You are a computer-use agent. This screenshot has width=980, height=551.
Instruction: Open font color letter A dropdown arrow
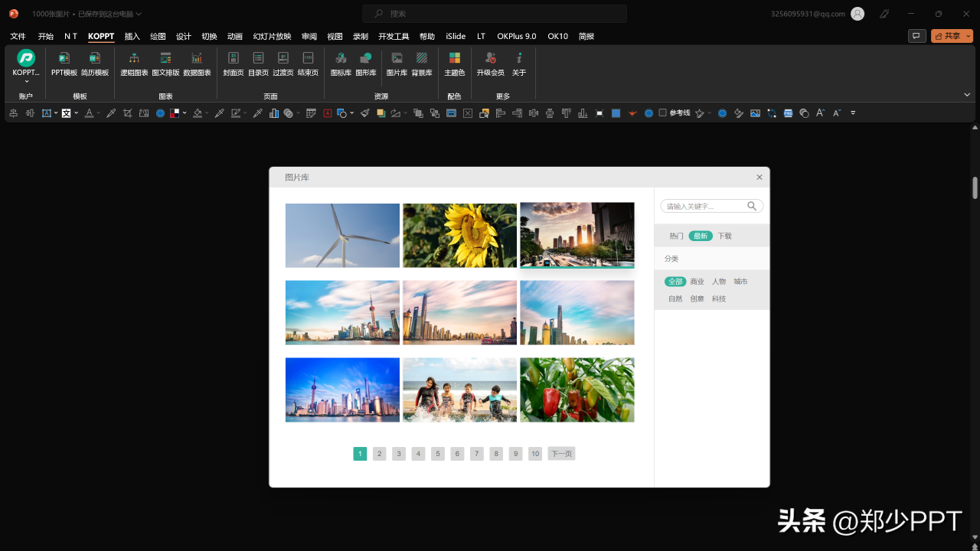coord(99,113)
